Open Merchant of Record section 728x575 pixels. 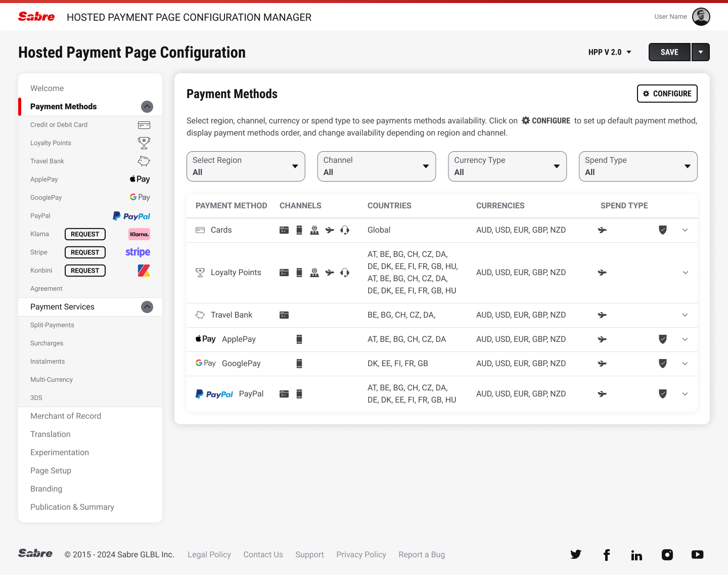pyautogui.click(x=66, y=416)
